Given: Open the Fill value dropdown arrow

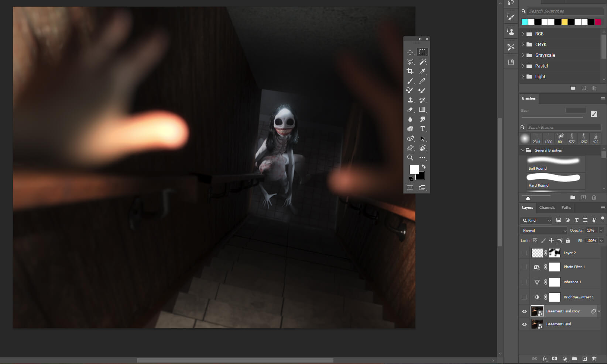Looking at the screenshot, I should pos(601,240).
